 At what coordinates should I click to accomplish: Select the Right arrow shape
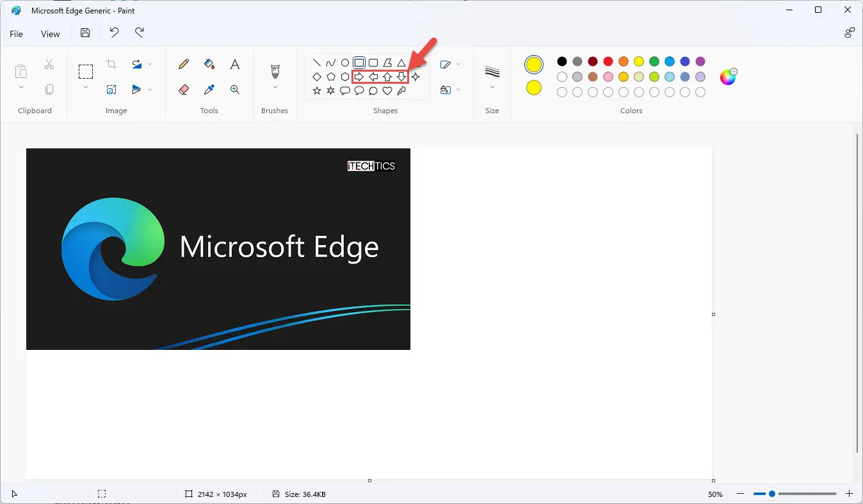359,77
